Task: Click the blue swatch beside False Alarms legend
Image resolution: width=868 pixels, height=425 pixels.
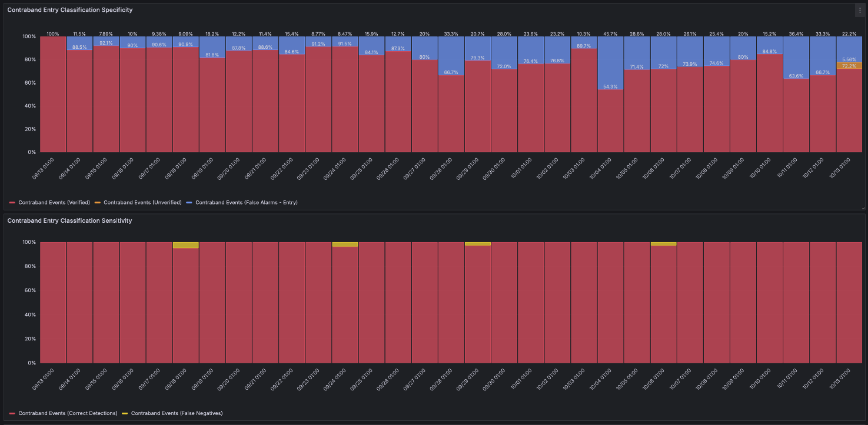Action: tap(189, 202)
